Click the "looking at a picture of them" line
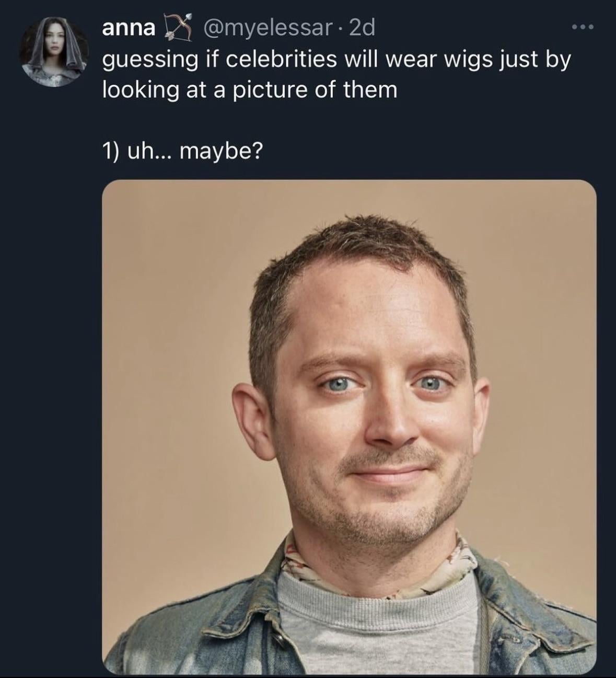The image size is (616, 678). pos(250,89)
